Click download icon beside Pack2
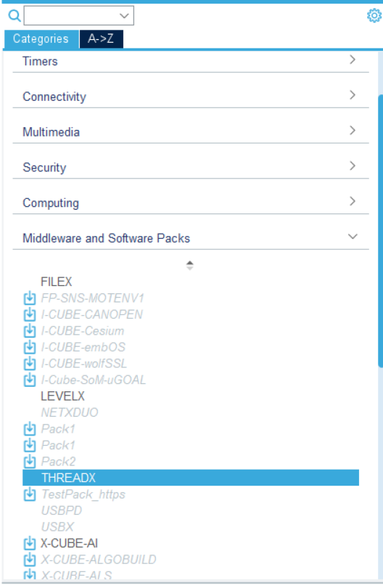The height and width of the screenshot is (588, 383). [30, 462]
